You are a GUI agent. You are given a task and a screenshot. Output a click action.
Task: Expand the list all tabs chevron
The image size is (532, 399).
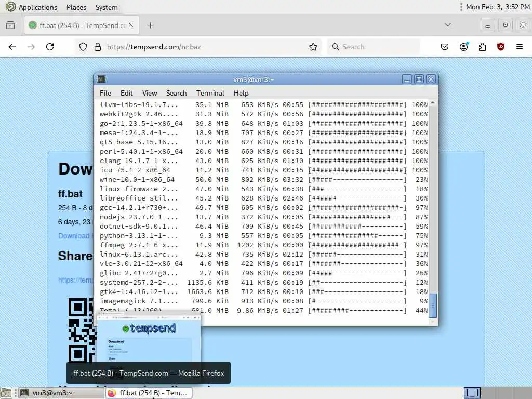pyautogui.click(x=448, y=25)
